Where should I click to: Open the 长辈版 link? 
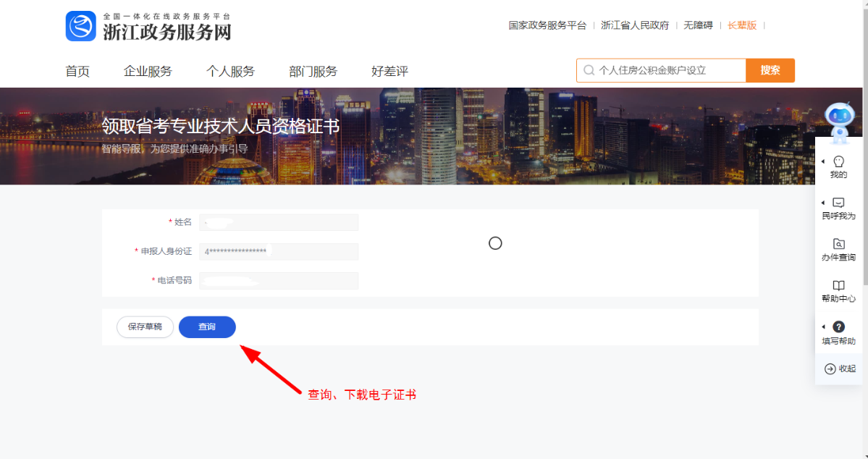[x=742, y=25]
